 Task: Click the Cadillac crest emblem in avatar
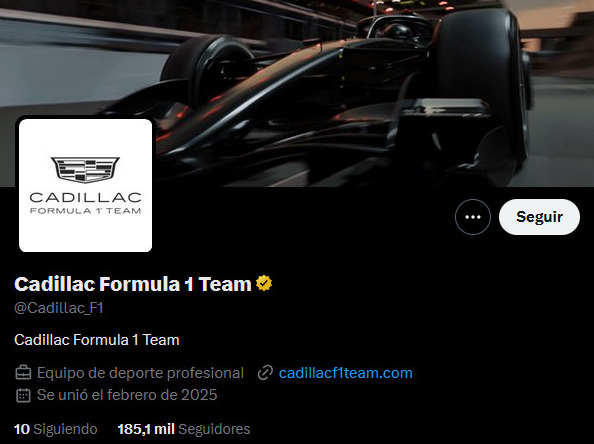pos(85,170)
